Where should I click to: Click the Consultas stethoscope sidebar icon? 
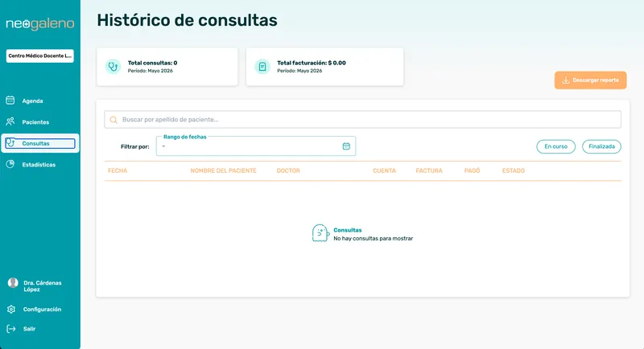tap(10, 142)
